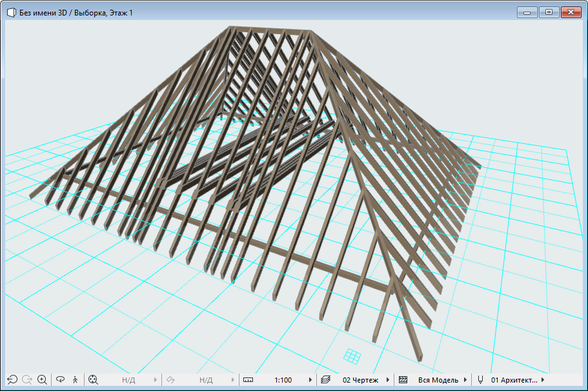Click the small grid origin marker in viewport

(352, 356)
